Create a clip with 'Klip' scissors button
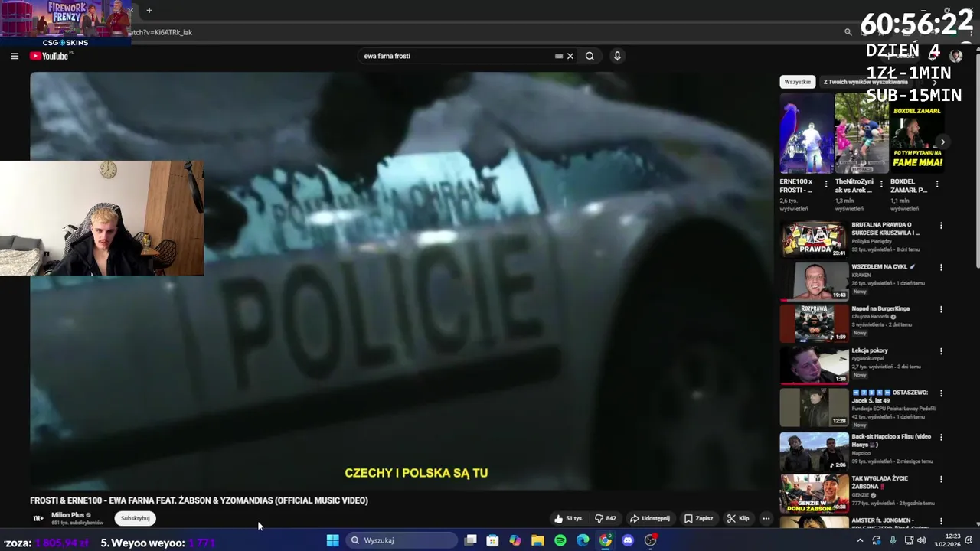 point(738,518)
